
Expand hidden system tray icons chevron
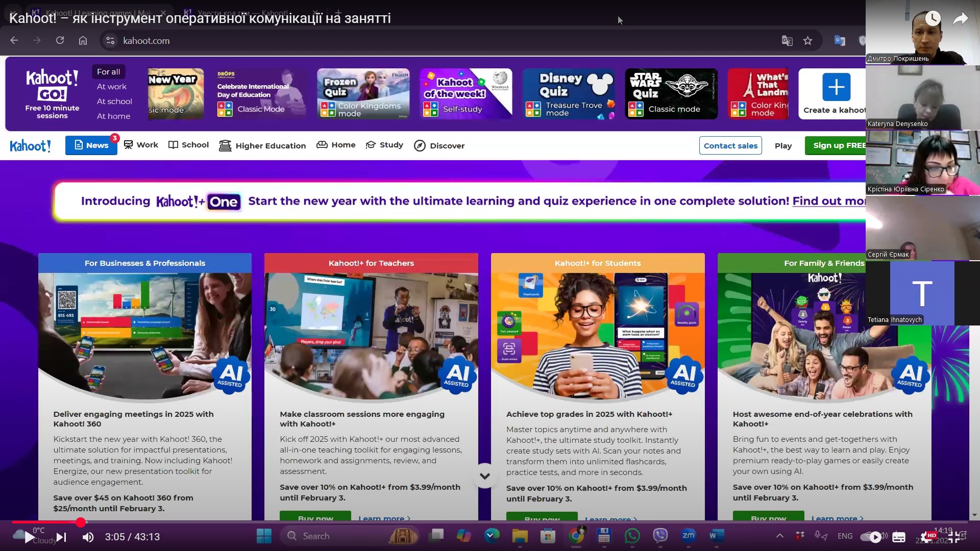[x=779, y=536]
